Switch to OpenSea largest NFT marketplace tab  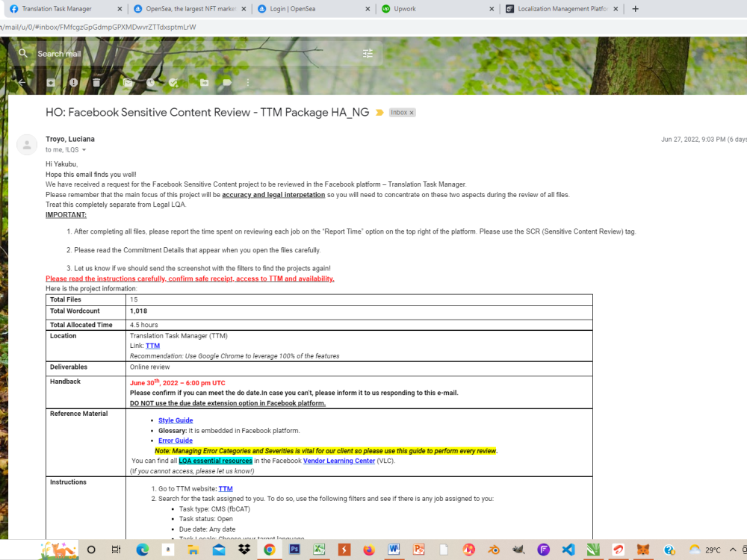pos(190,8)
